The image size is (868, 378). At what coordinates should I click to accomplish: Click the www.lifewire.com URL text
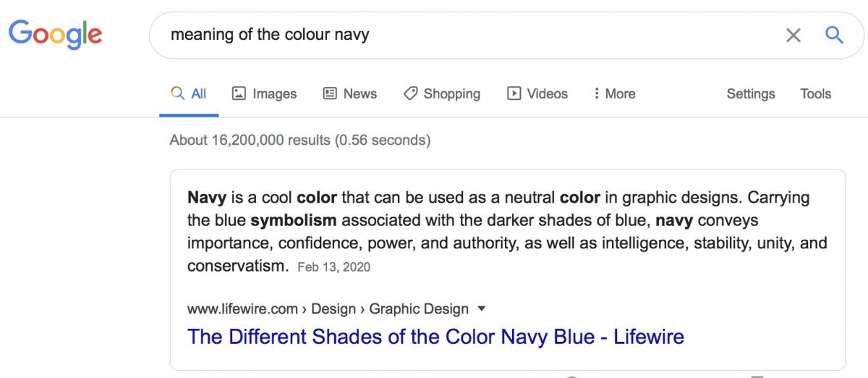242,309
